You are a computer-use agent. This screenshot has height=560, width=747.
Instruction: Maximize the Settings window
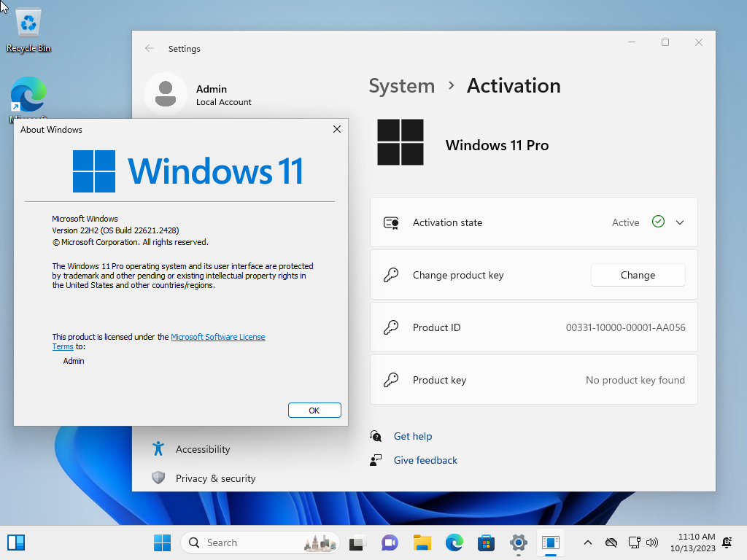(665, 42)
